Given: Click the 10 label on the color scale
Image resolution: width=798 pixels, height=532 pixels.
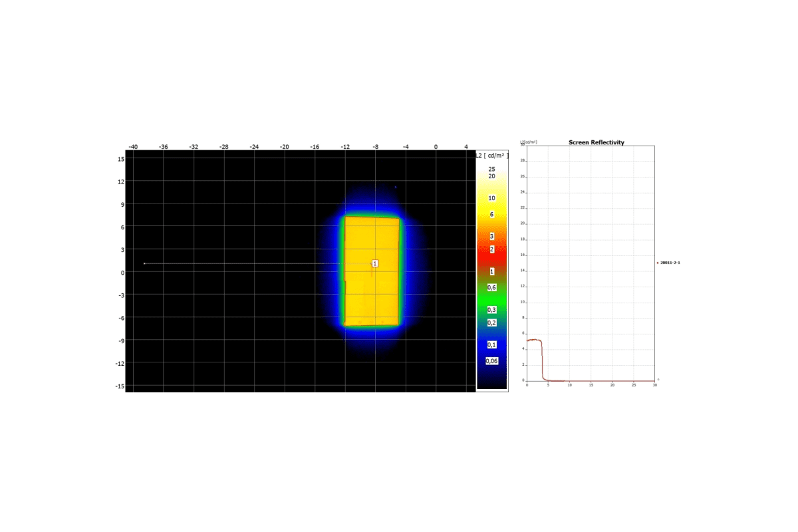Looking at the screenshot, I should pos(491,198).
